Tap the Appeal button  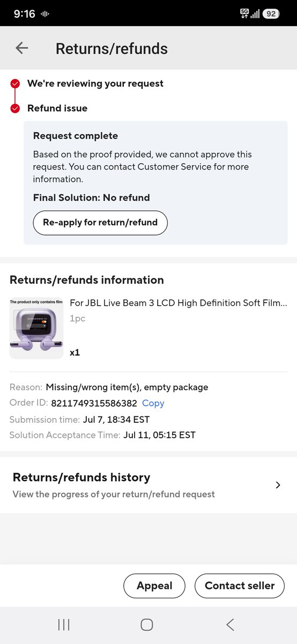(x=154, y=586)
